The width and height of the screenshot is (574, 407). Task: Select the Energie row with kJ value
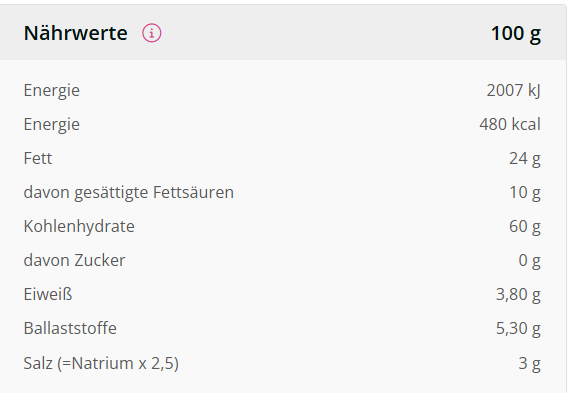pyautogui.click(x=282, y=90)
